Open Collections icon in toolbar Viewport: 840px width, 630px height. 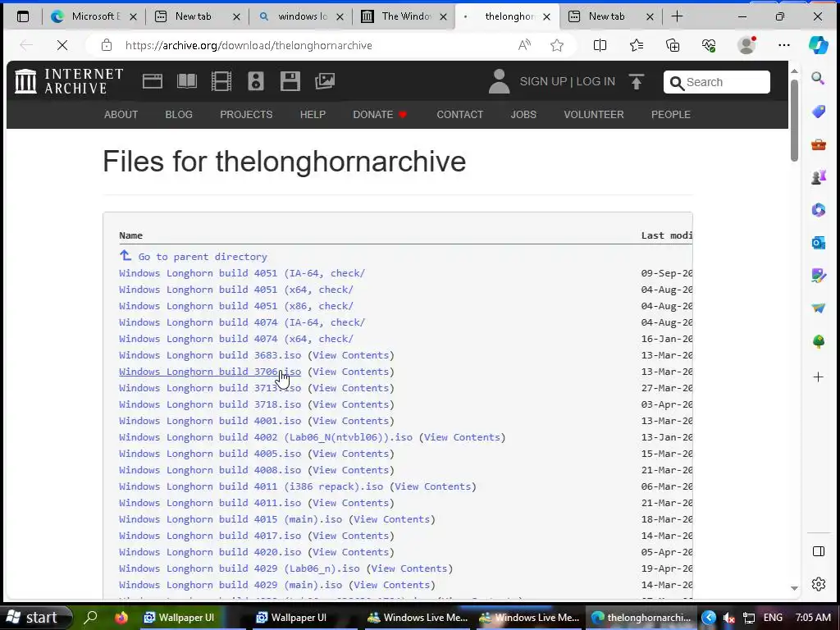[673, 46]
